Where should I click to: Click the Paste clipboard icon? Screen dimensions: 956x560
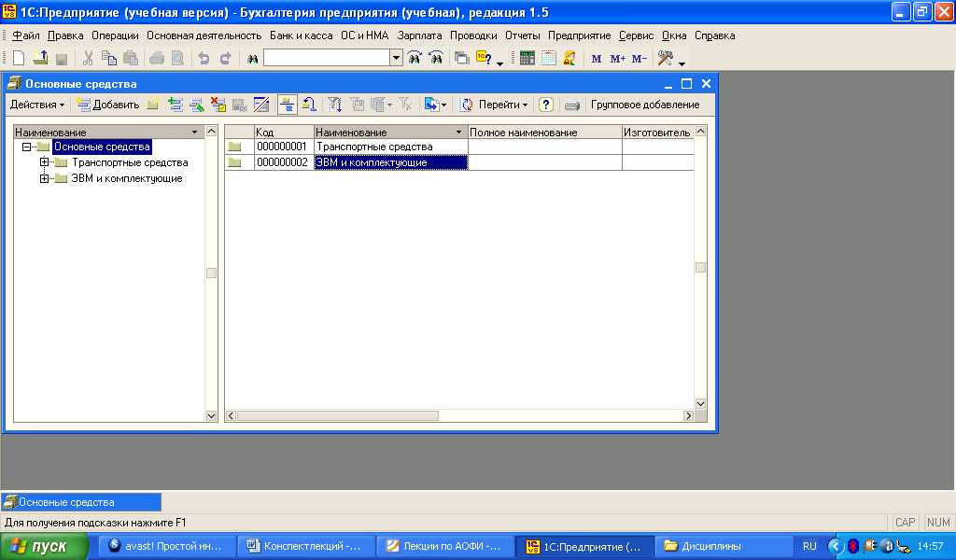pyautogui.click(x=130, y=58)
